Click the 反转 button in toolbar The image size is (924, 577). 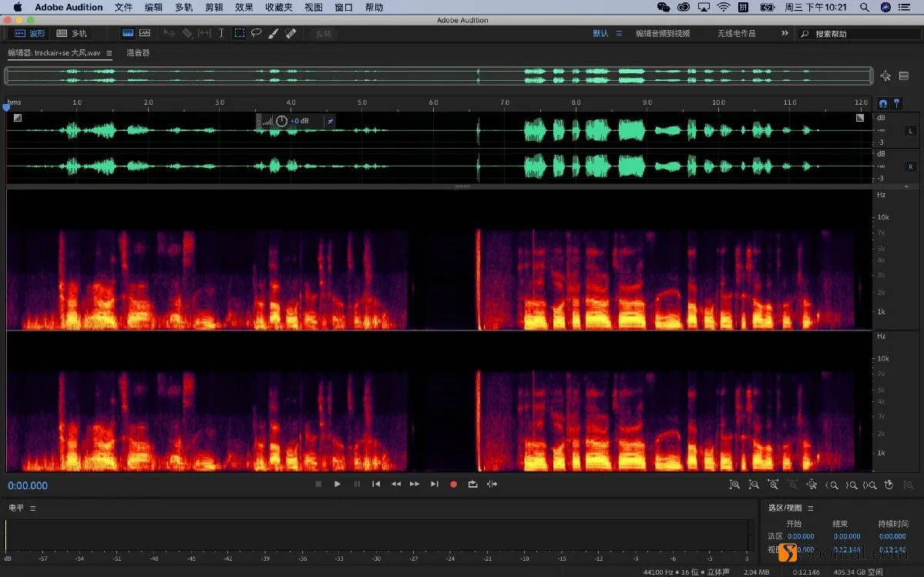tap(324, 34)
